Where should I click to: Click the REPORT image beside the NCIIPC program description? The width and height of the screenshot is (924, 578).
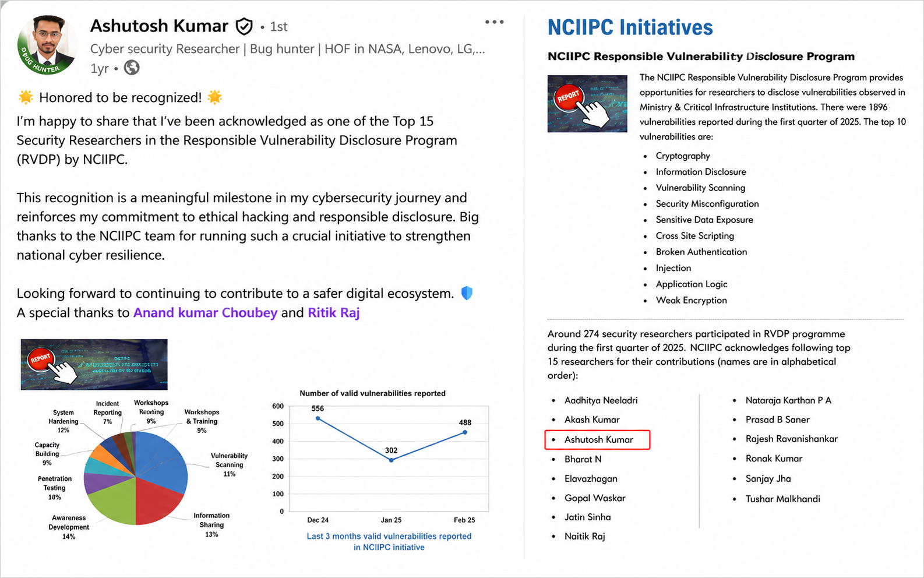coord(587,104)
